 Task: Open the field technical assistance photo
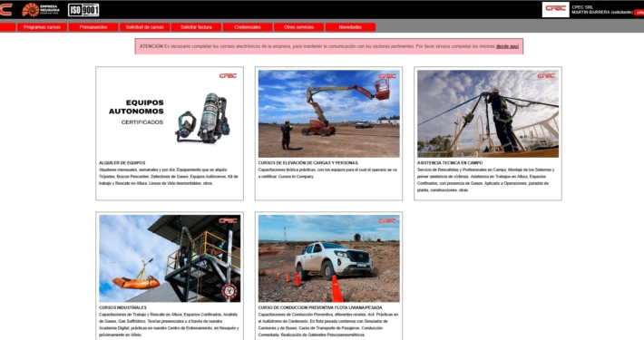tap(488, 113)
